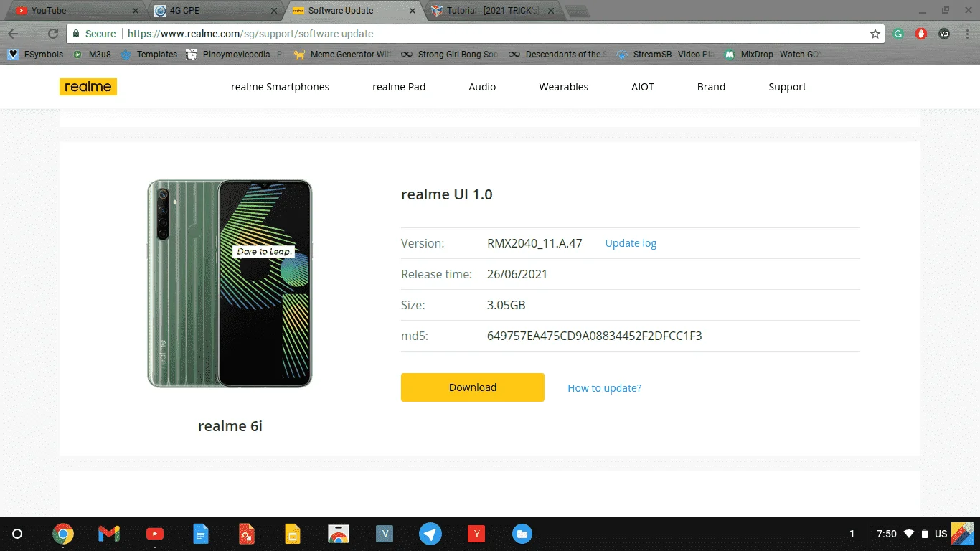Click the release time 26/06/2021
The width and height of the screenshot is (980, 551).
coord(517,274)
